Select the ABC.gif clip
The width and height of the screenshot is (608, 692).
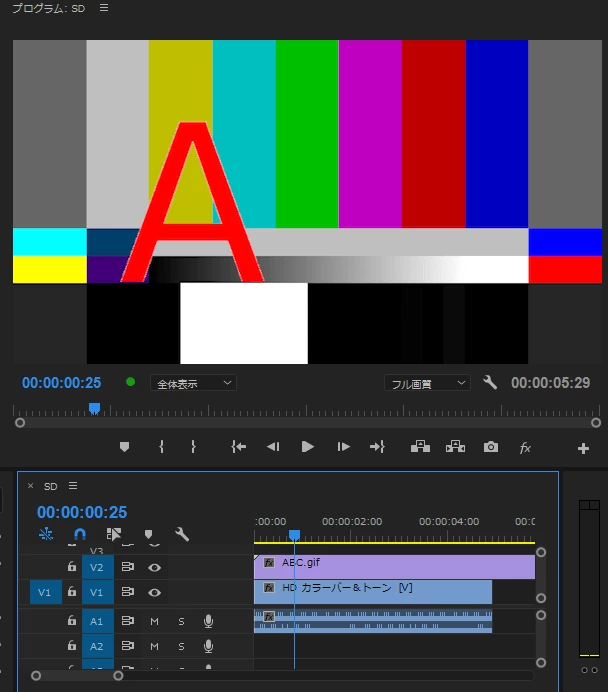(394, 567)
